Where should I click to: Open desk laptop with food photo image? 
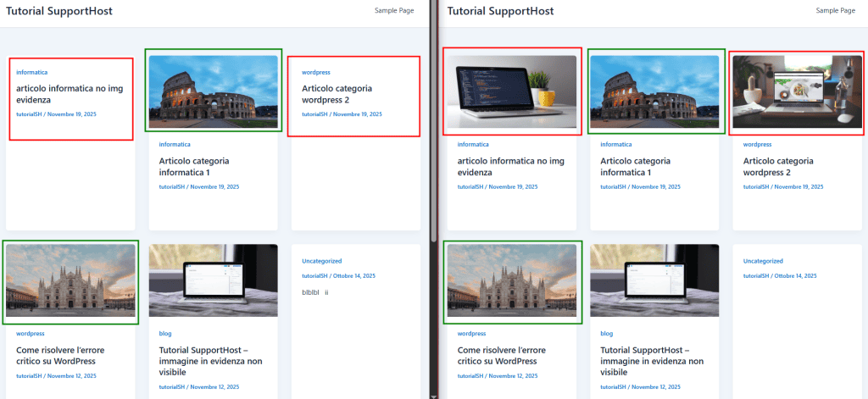[x=797, y=91]
